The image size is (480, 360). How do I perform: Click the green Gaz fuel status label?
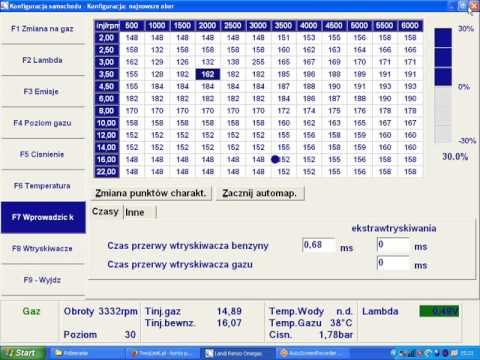click(x=31, y=311)
